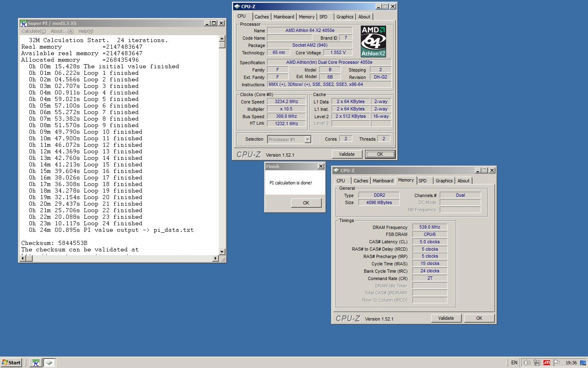Click Super PI vertical scrollbar down arrow

coord(222,252)
